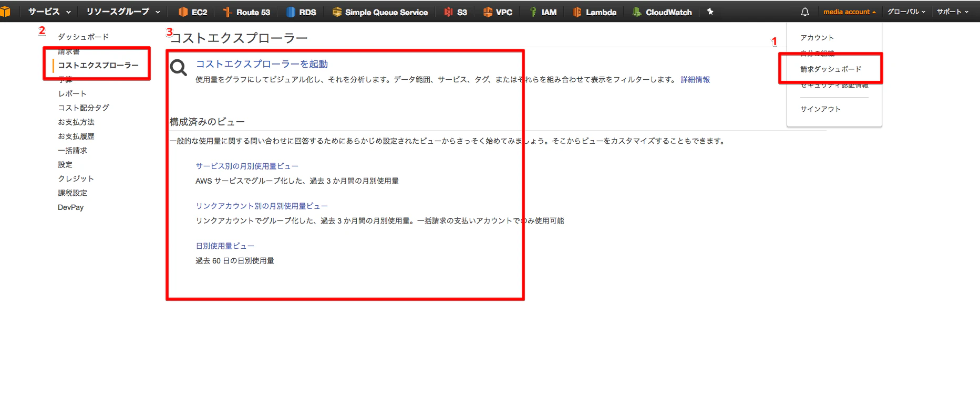Open the サポート dropdown menu
The width and height of the screenshot is (980, 412).
coord(953,12)
